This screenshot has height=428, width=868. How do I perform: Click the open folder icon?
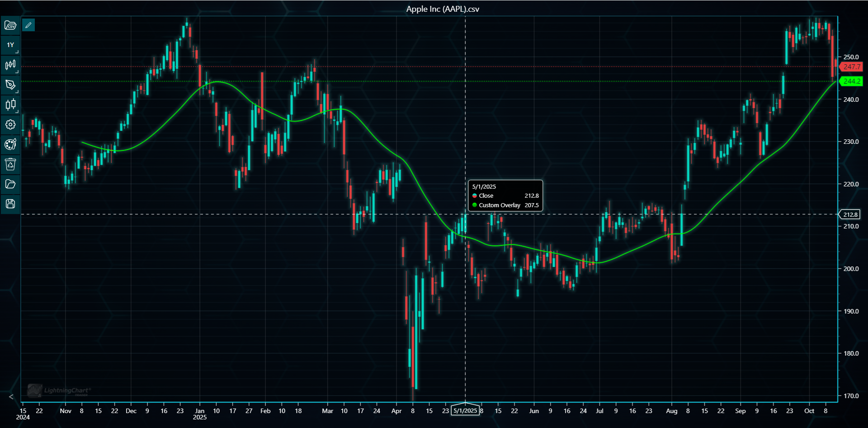(10, 184)
